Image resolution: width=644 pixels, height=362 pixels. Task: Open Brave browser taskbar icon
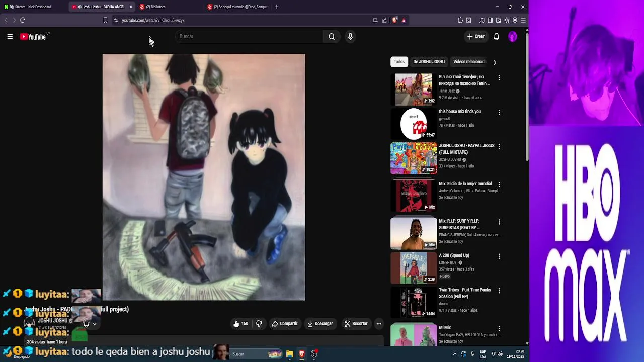[301, 354]
